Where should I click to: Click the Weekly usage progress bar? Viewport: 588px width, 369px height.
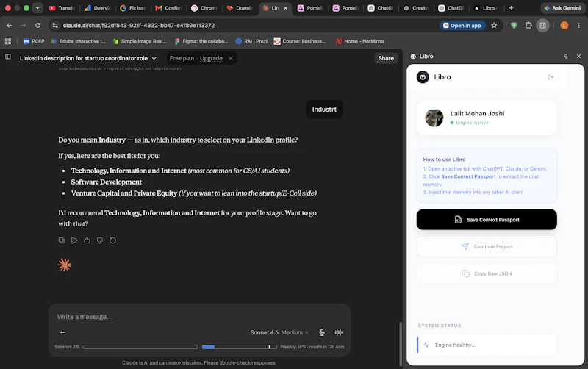pos(240,347)
